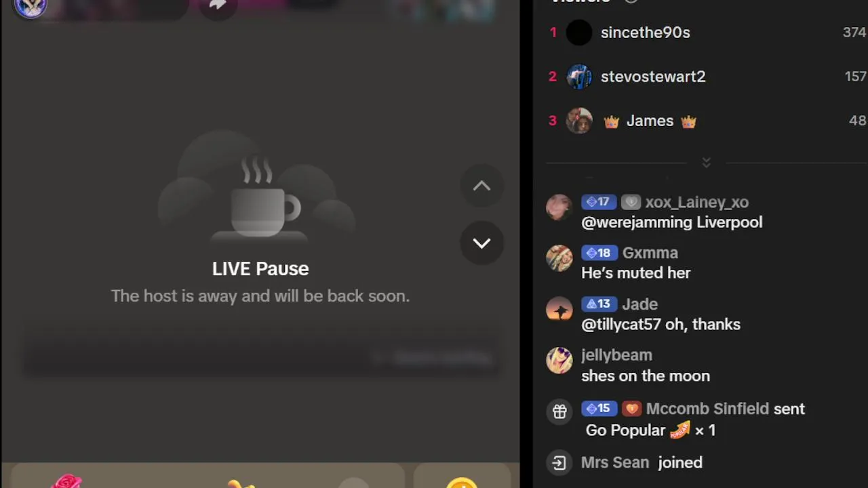Click the gift box icon in chat
Image resolution: width=868 pixels, height=488 pixels.
559,411
